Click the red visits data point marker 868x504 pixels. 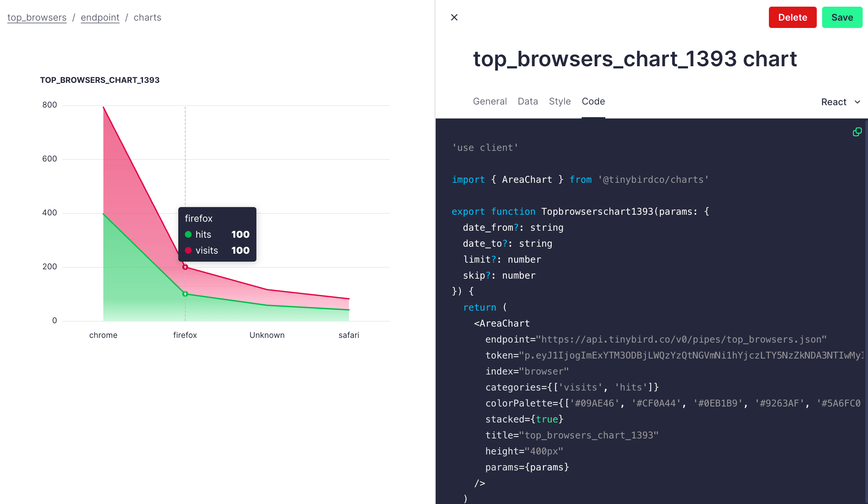click(x=185, y=267)
